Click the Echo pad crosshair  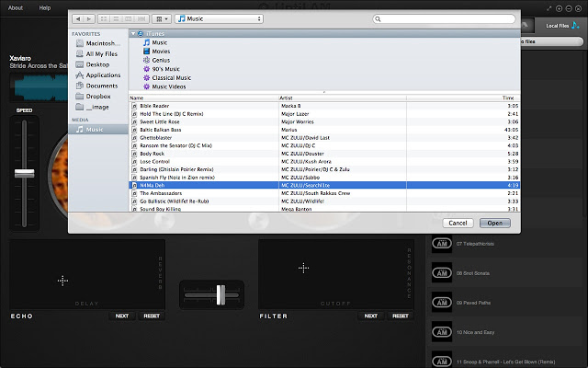click(62, 281)
